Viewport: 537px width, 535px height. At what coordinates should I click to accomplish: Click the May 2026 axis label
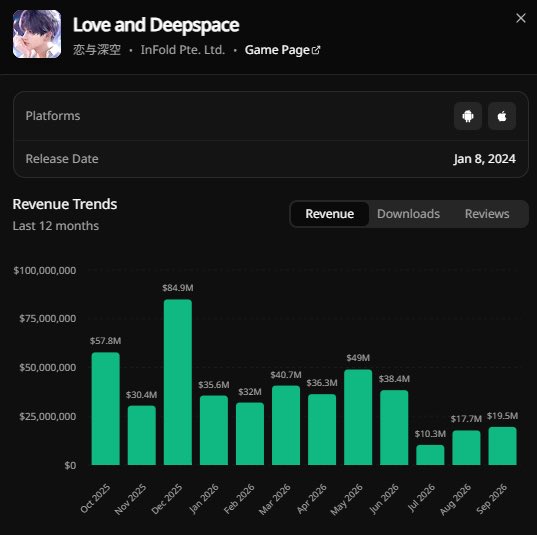click(x=347, y=499)
